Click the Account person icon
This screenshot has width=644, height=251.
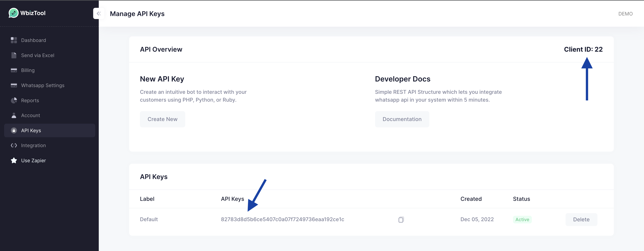[x=14, y=115]
